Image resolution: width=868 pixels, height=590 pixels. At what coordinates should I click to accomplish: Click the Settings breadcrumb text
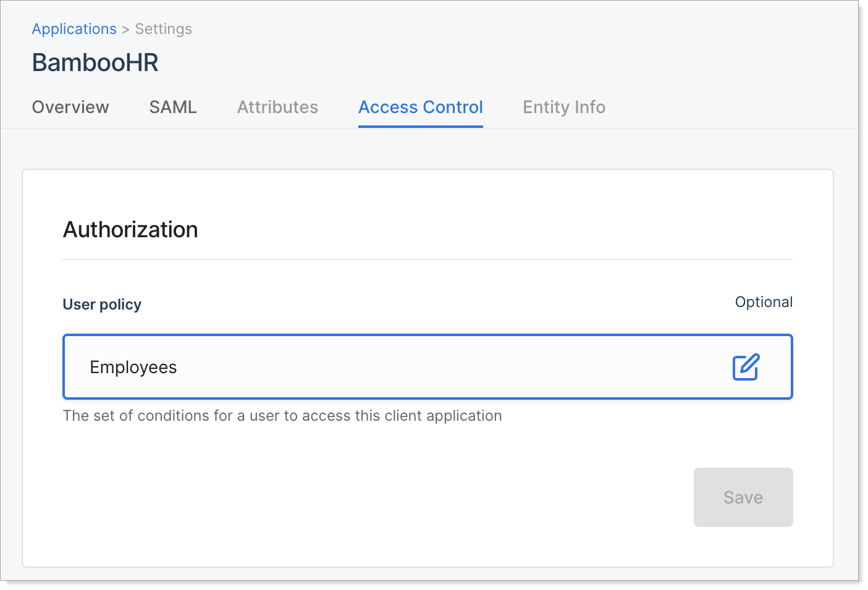(164, 29)
